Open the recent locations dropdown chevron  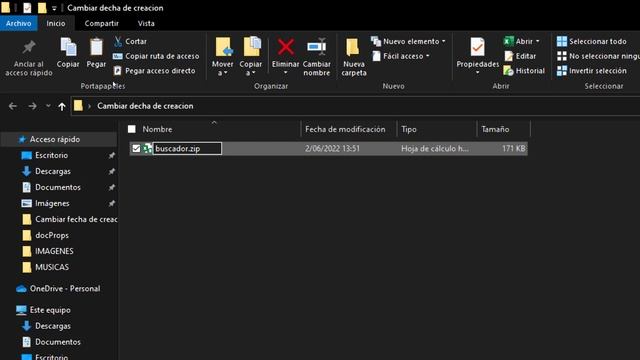(x=48, y=106)
